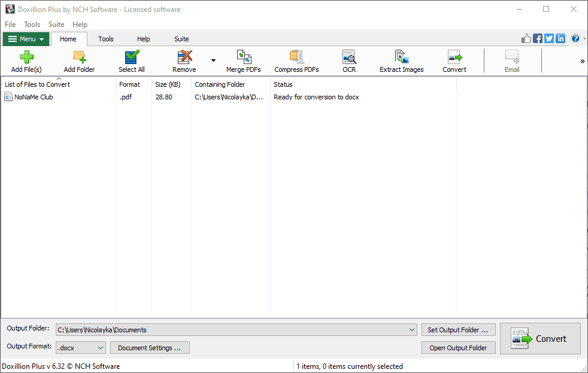Viewport: 588px width, 373px height.
Task: Open Document Settings
Action: click(x=150, y=348)
